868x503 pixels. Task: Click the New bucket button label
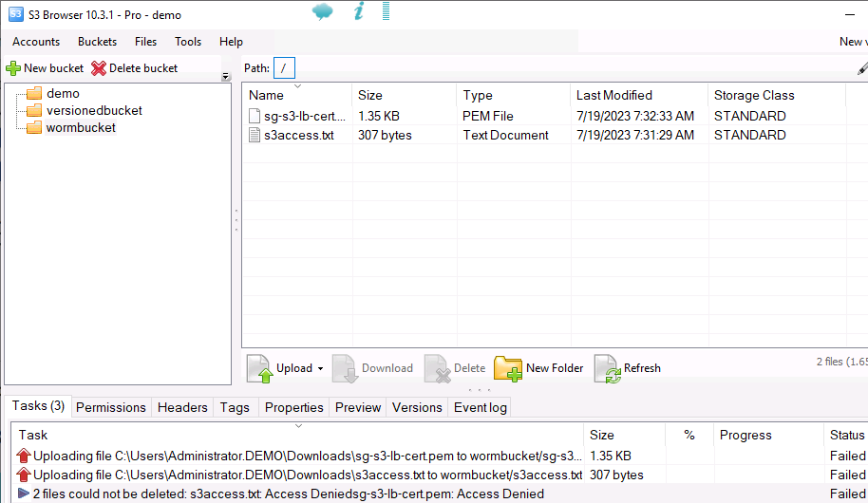pyautogui.click(x=54, y=68)
